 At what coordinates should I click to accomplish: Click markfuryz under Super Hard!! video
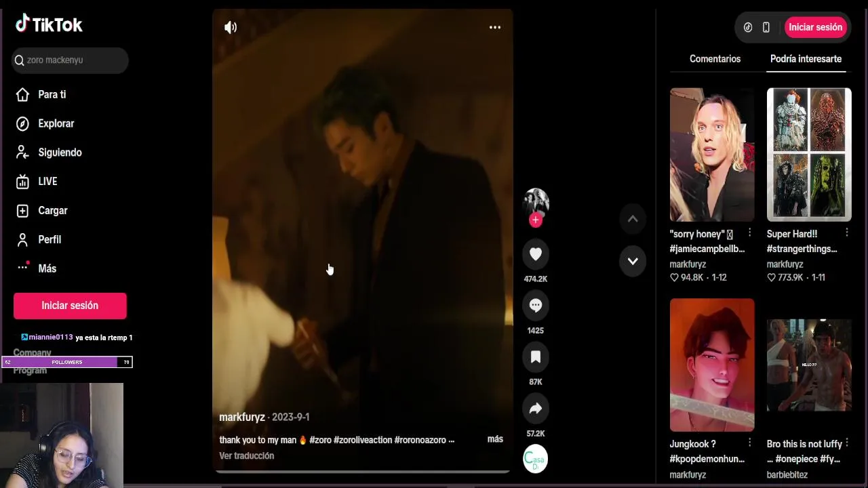pyautogui.click(x=785, y=264)
